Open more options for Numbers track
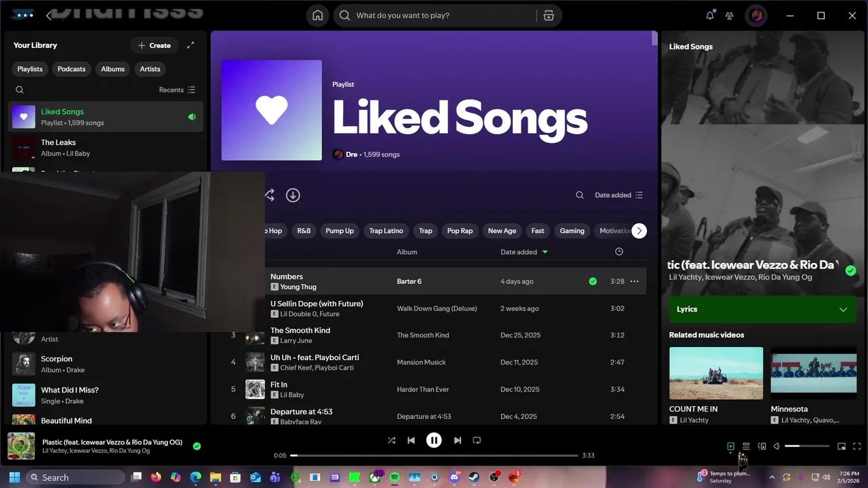The width and height of the screenshot is (868, 488). pyautogui.click(x=635, y=281)
